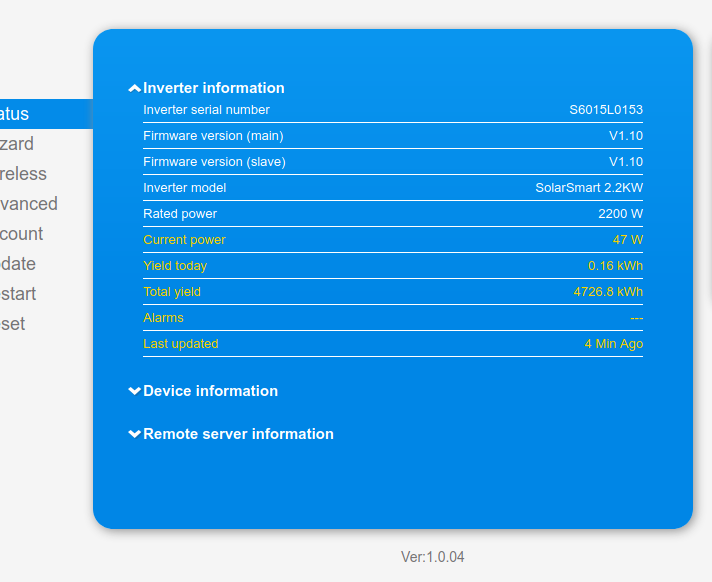This screenshot has height=582, width=712.
Task: Click the Restart menu item
Action: [18, 294]
